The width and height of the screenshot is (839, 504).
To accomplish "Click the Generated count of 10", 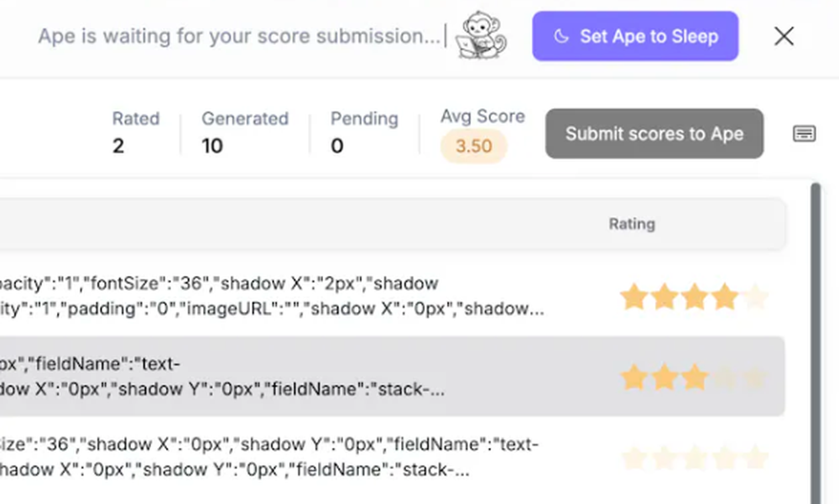I will (212, 146).
